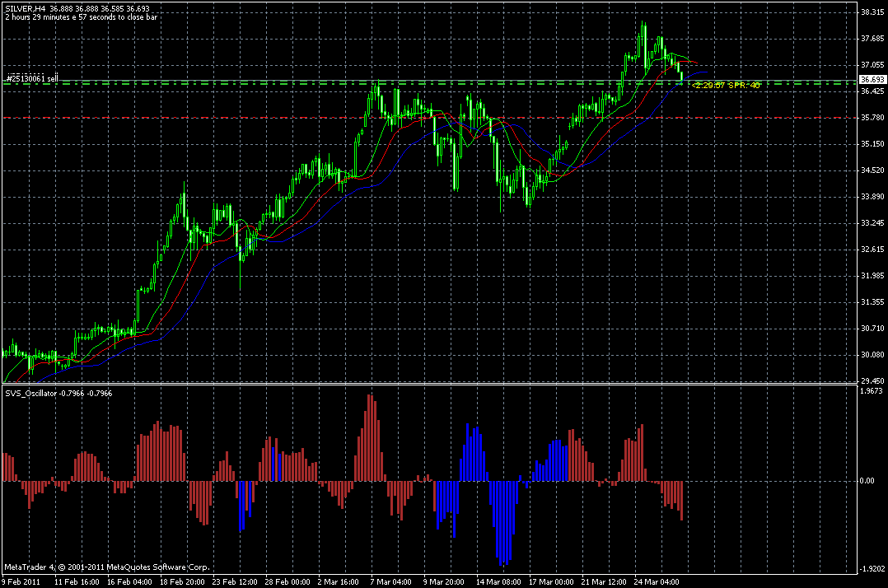Viewport: 888px width, 588px height.
Task: Click the 28 Feb 00:00 time label
Action: click(287, 581)
